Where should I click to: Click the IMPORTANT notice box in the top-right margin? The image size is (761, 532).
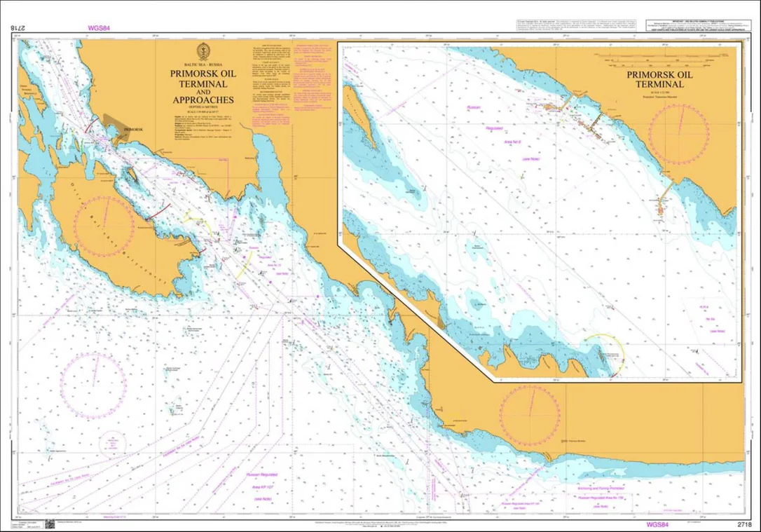(x=700, y=26)
